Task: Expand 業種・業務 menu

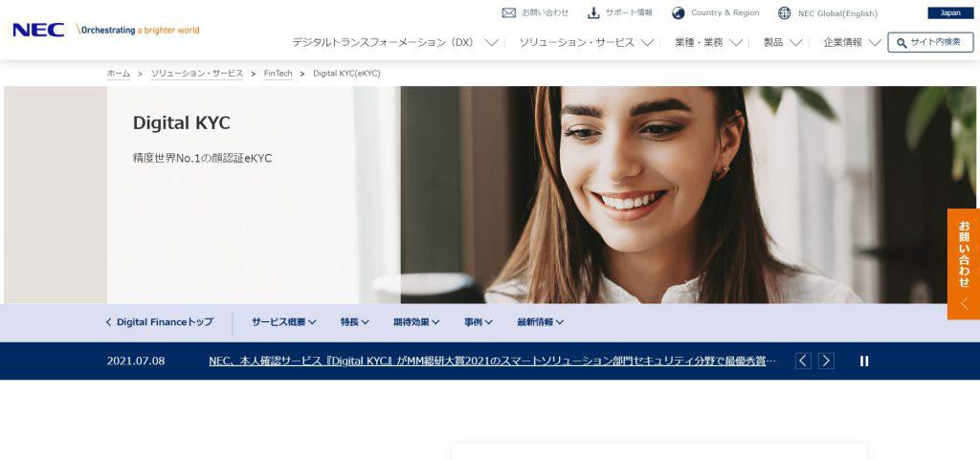Action: (708, 42)
